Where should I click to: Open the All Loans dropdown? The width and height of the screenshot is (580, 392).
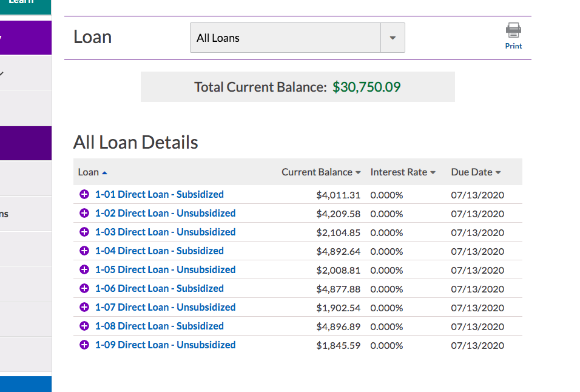pos(297,38)
